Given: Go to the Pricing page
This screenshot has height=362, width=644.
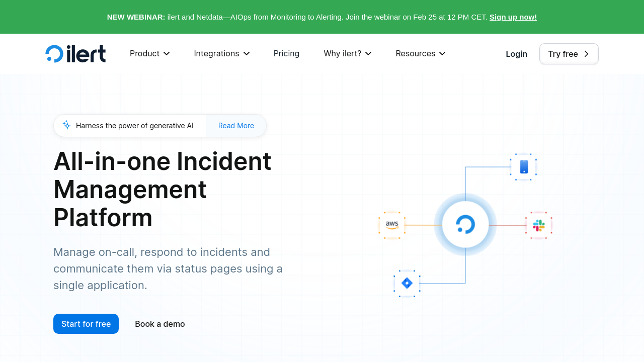Looking at the screenshot, I should (x=286, y=54).
